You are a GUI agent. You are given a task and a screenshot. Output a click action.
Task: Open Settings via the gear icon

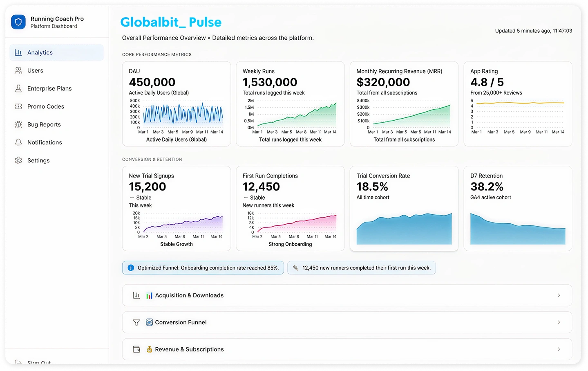pos(18,160)
